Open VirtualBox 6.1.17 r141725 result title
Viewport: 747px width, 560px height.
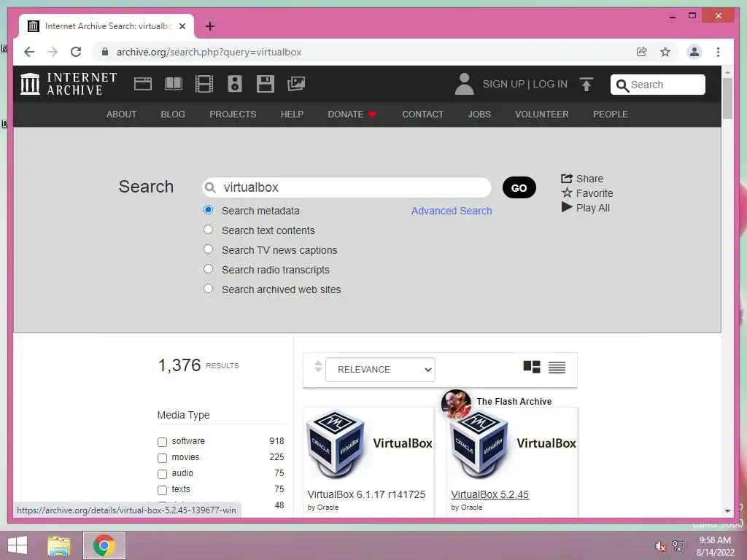coord(366,494)
